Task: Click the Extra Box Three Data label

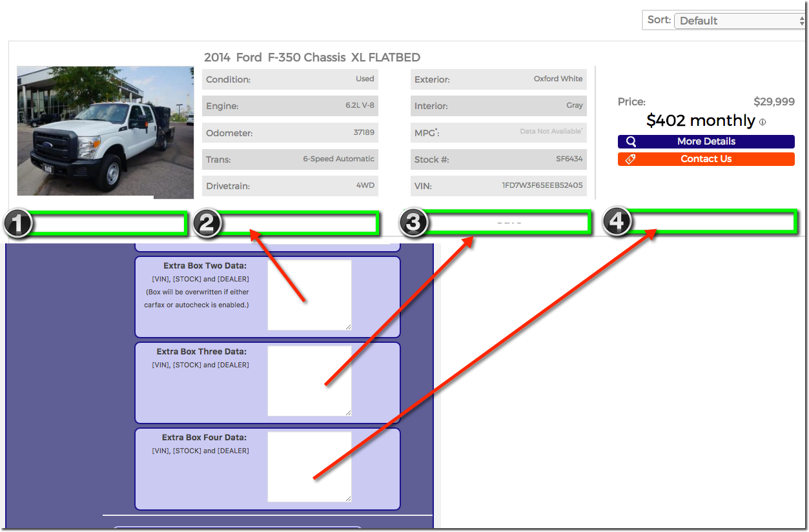Action: click(x=201, y=352)
